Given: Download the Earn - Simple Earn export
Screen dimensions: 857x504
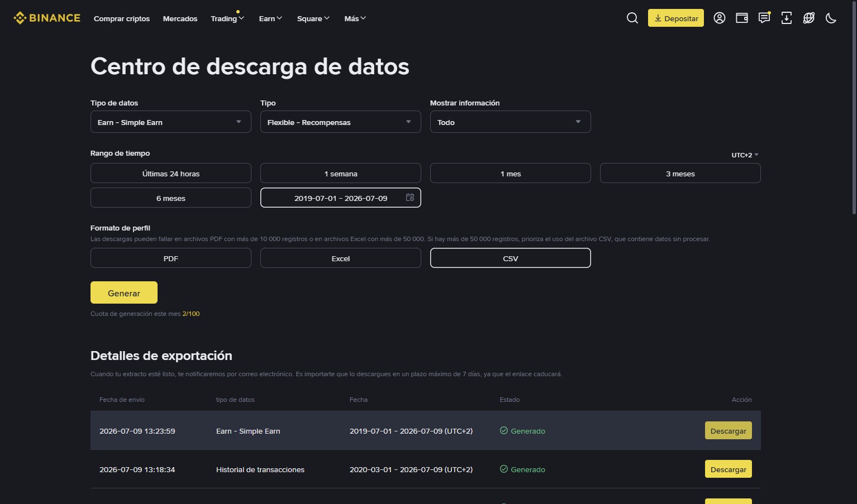Looking at the screenshot, I should 729,431.
